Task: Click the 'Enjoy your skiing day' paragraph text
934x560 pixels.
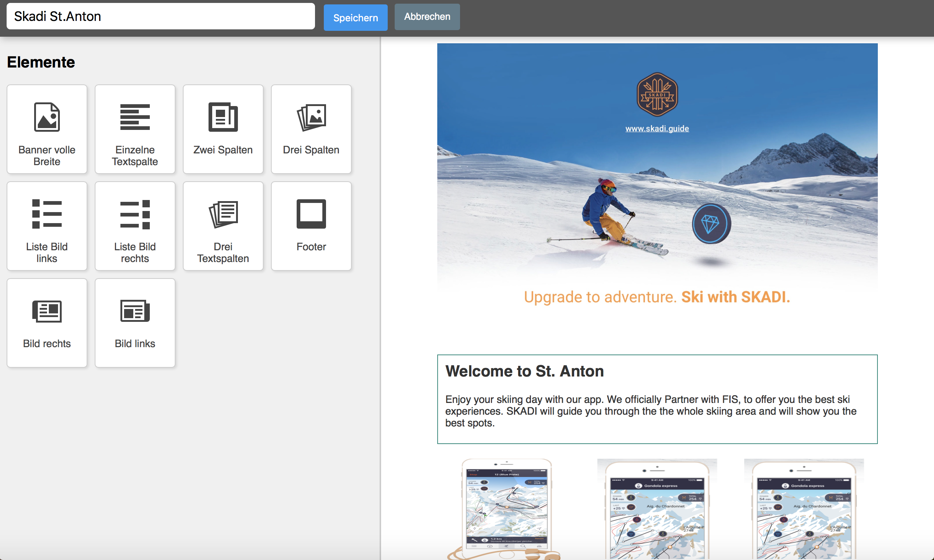Action: click(x=651, y=411)
